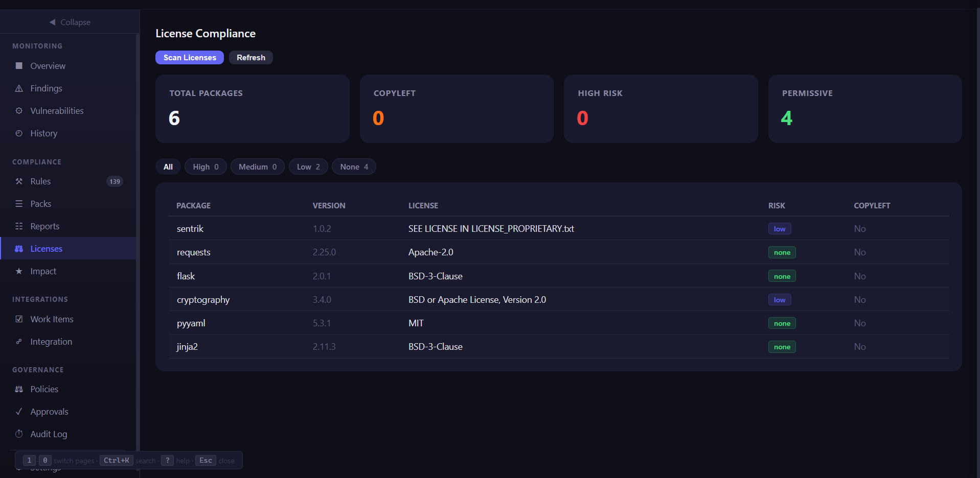This screenshot has height=478, width=980.
Task: Select the Licenses sidebar item
Action: [x=68, y=249]
